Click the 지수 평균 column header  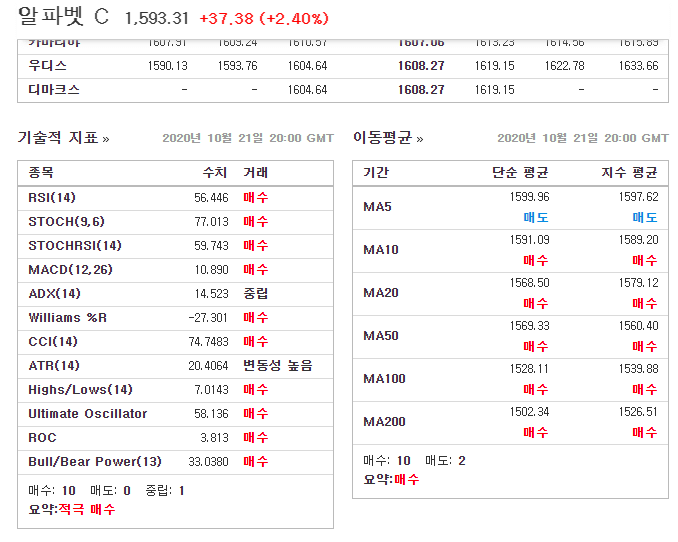coord(630,173)
